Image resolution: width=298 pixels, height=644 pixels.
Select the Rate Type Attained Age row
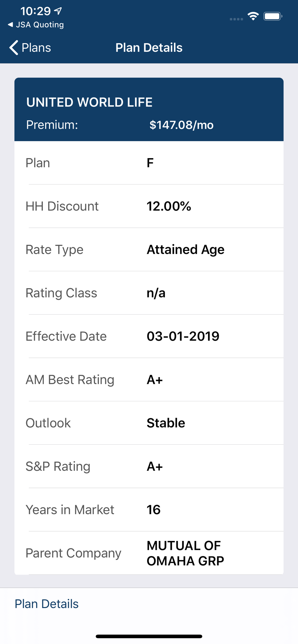(149, 250)
